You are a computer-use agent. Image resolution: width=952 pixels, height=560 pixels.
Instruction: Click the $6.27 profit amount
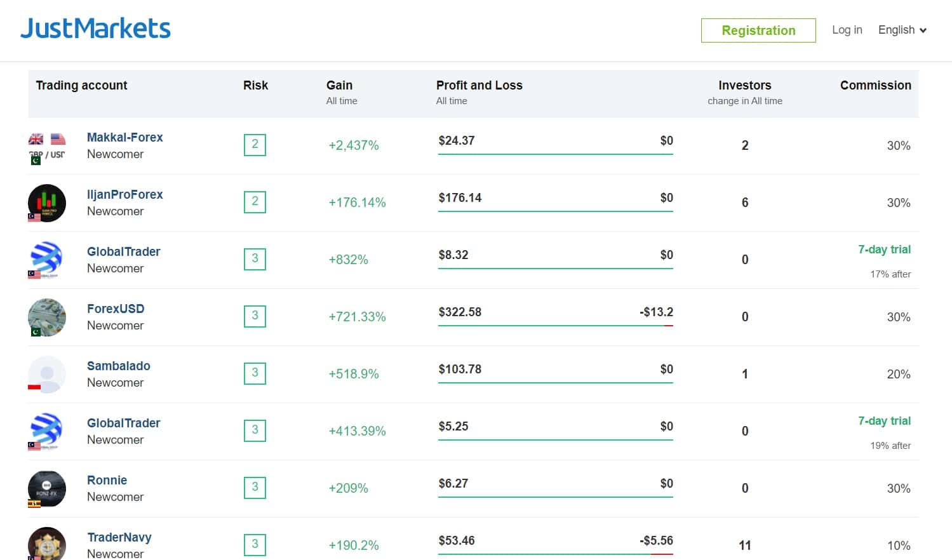click(453, 483)
